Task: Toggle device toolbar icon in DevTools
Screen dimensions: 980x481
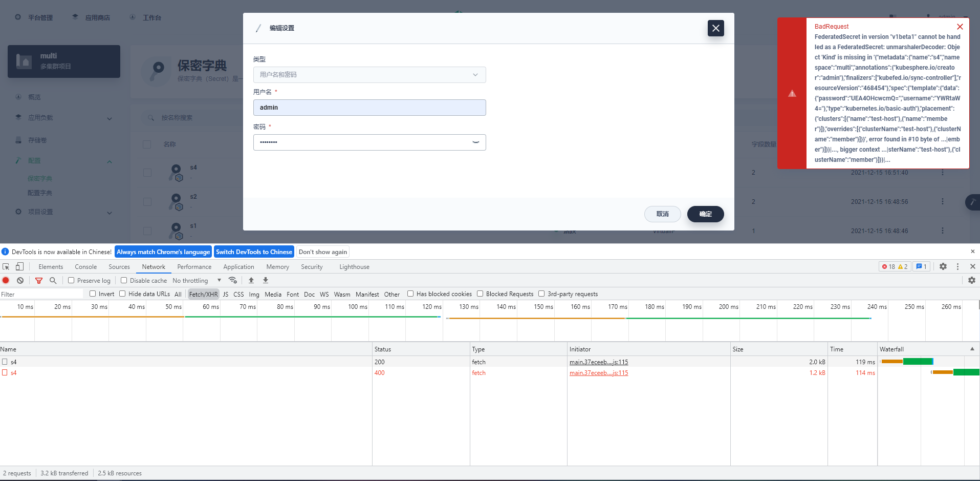Action: [x=19, y=266]
